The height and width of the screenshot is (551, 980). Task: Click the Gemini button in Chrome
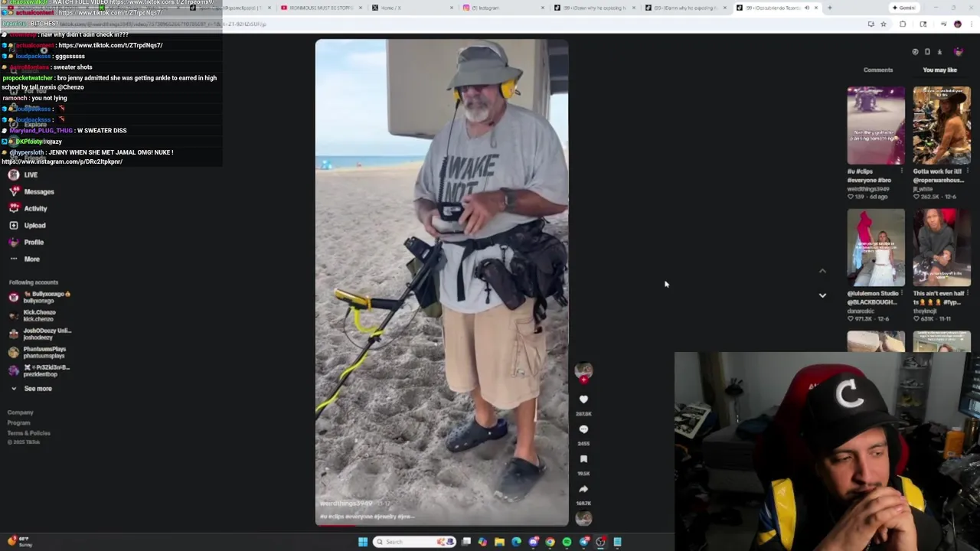[x=904, y=8]
